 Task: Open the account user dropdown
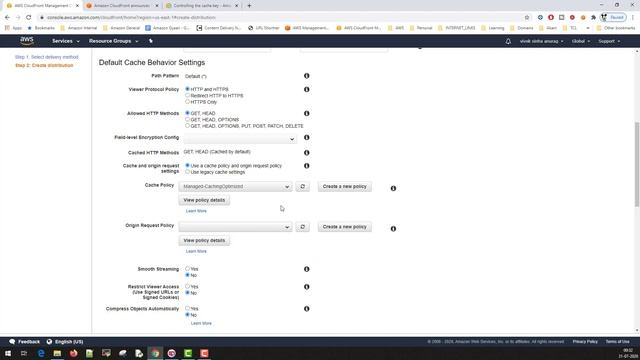[541, 41]
